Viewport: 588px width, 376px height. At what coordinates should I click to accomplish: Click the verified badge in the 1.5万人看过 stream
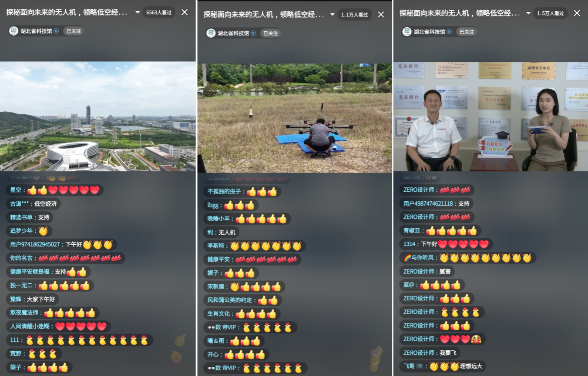(448, 32)
